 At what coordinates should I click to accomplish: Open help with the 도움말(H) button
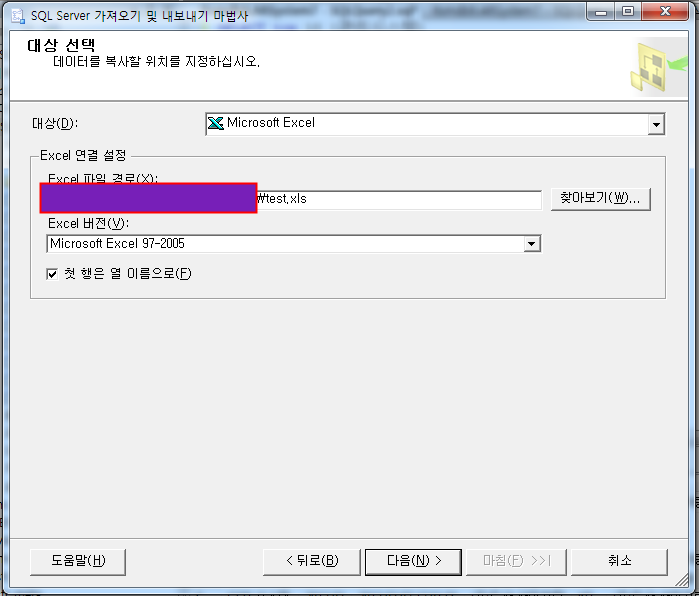[x=78, y=562]
